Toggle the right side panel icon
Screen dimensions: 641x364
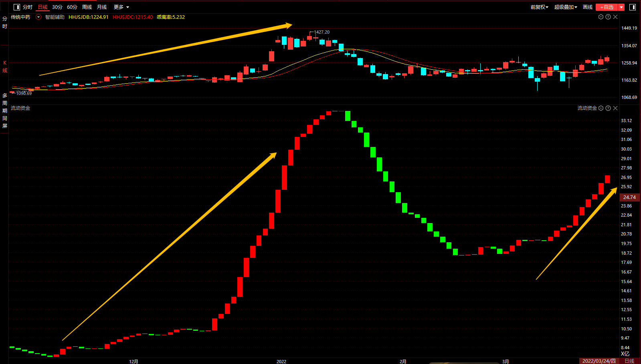tap(633, 7)
